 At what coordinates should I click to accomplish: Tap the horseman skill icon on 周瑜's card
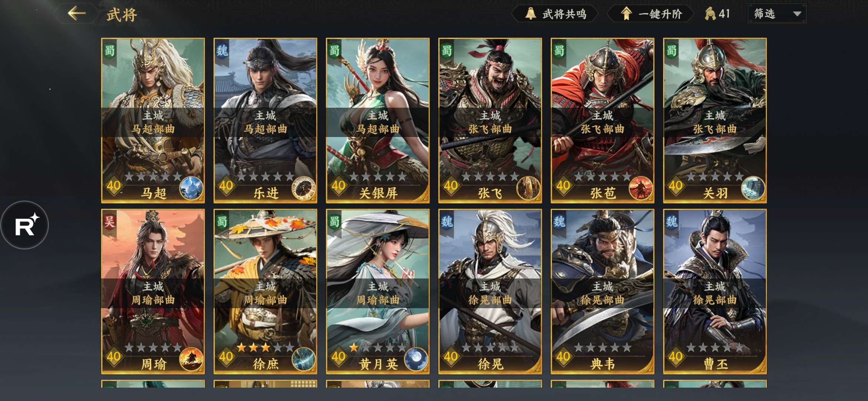(x=191, y=359)
